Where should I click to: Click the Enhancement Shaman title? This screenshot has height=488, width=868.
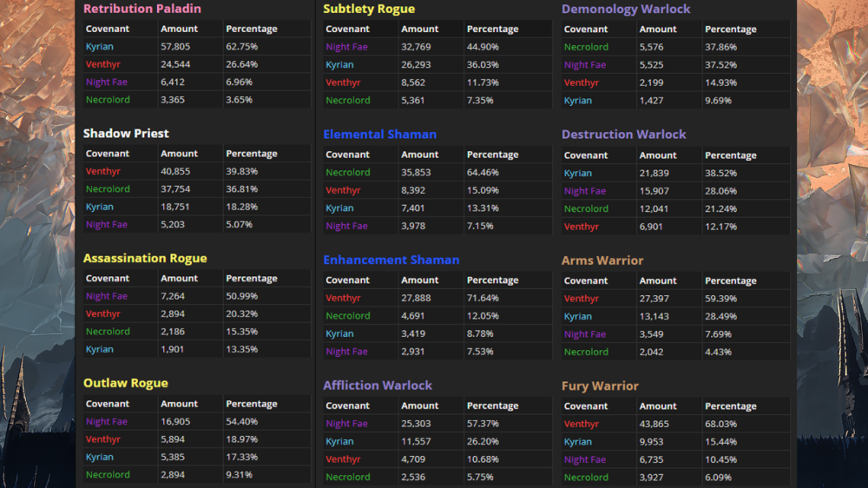[391, 260]
